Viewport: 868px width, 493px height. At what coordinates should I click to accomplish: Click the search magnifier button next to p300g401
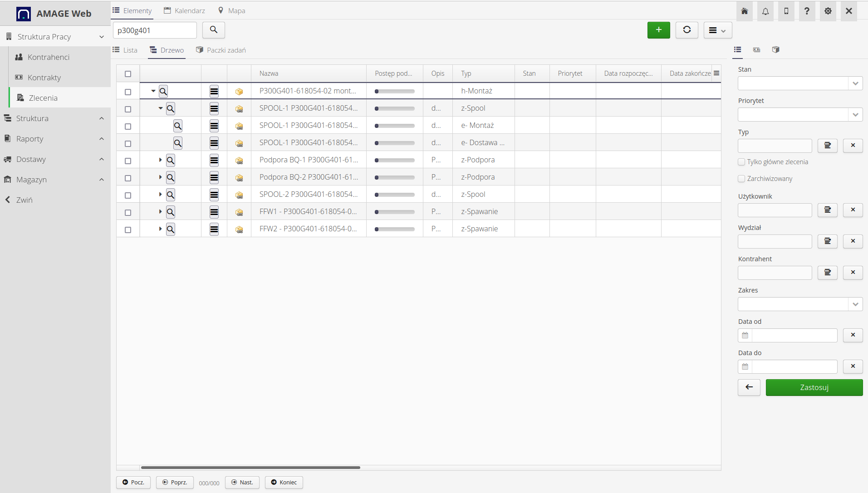214,30
